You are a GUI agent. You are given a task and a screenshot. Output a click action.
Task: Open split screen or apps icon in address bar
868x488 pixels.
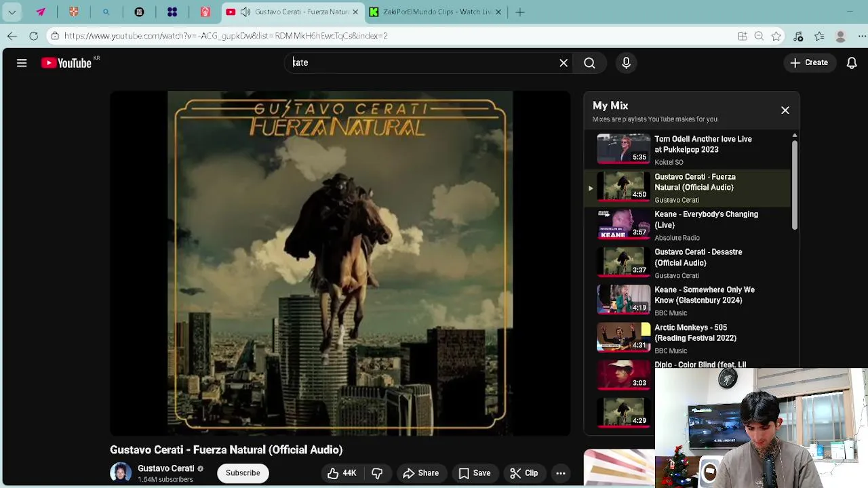point(742,37)
